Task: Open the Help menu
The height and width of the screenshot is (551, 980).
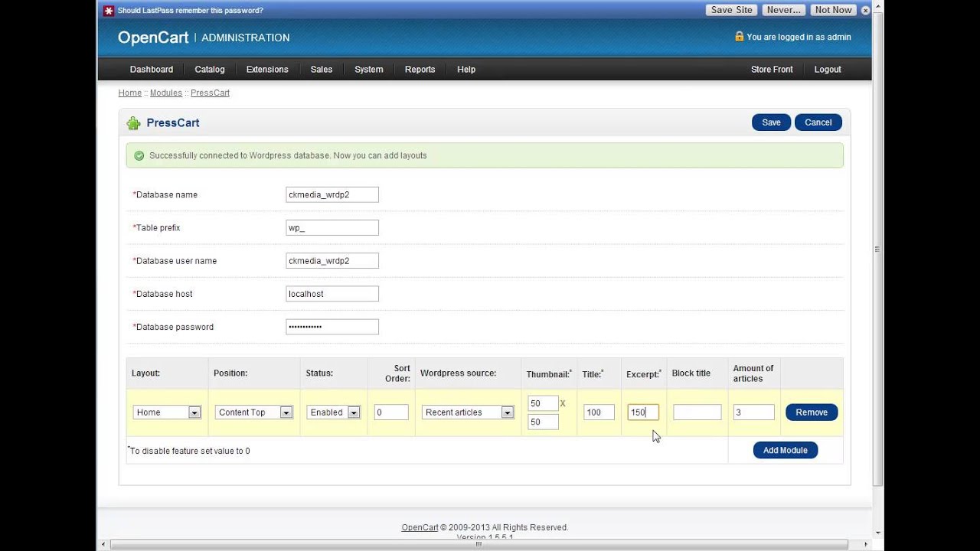Action: click(466, 69)
